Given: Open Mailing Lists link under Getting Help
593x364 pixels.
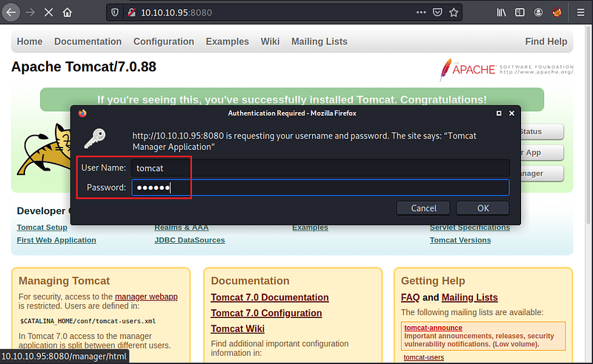Looking at the screenshot, I should click(x=469, y=297).
